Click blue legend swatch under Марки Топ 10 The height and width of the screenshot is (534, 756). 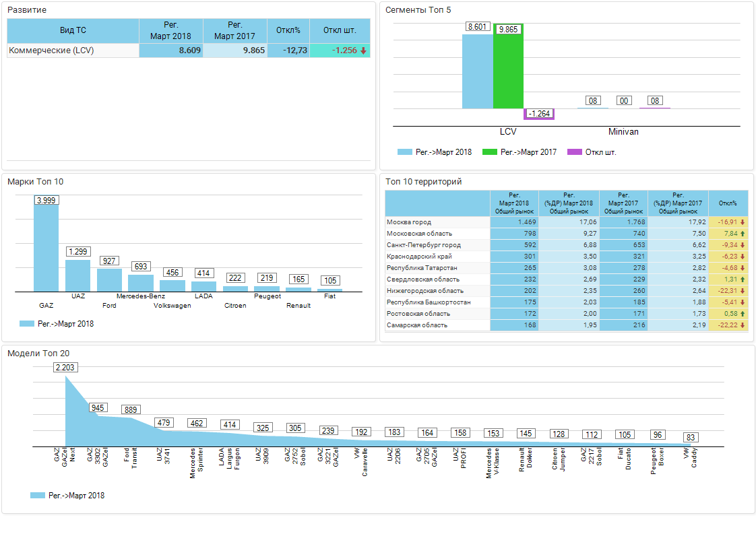27,324
